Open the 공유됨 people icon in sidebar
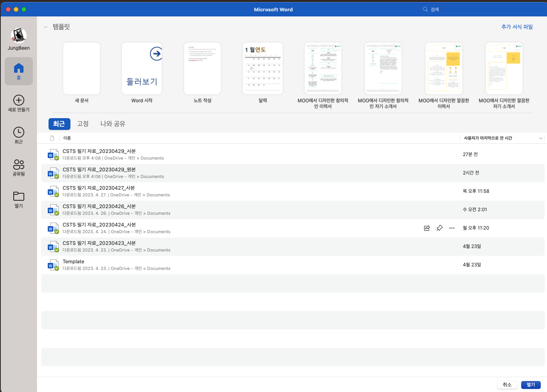This screenshot has width=547, height=392. pyautogui.click(x=19, y=164)
